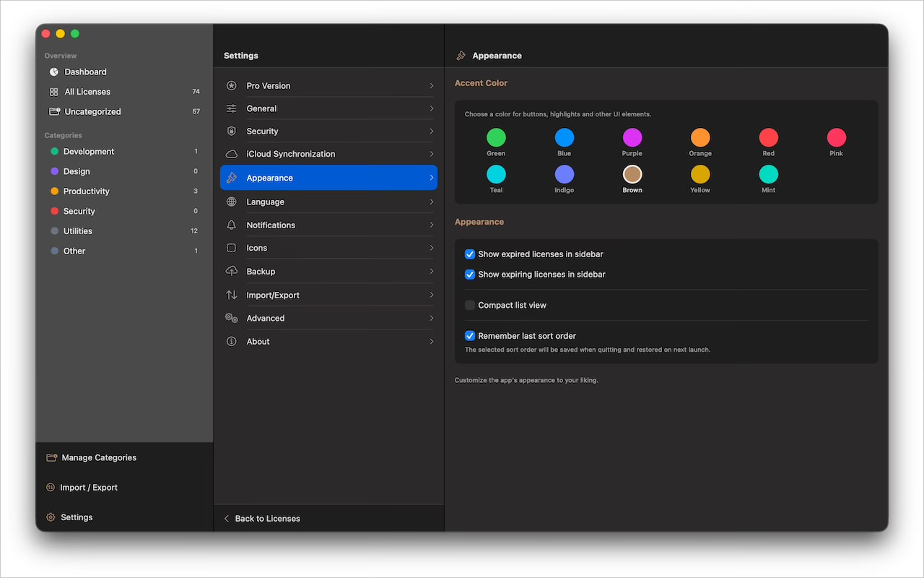Click the Advanced gears icon
The width and height of the screenshot is (924, 578).
tap(231, 318)
